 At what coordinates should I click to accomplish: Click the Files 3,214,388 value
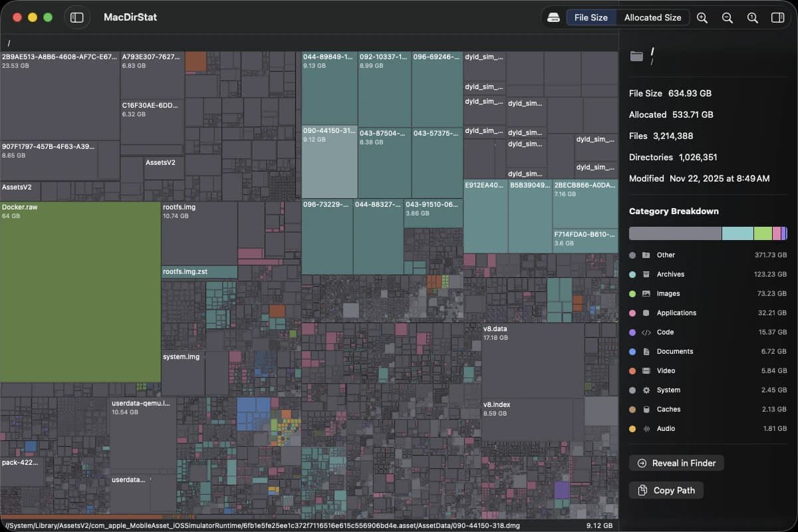coord(672,136)
